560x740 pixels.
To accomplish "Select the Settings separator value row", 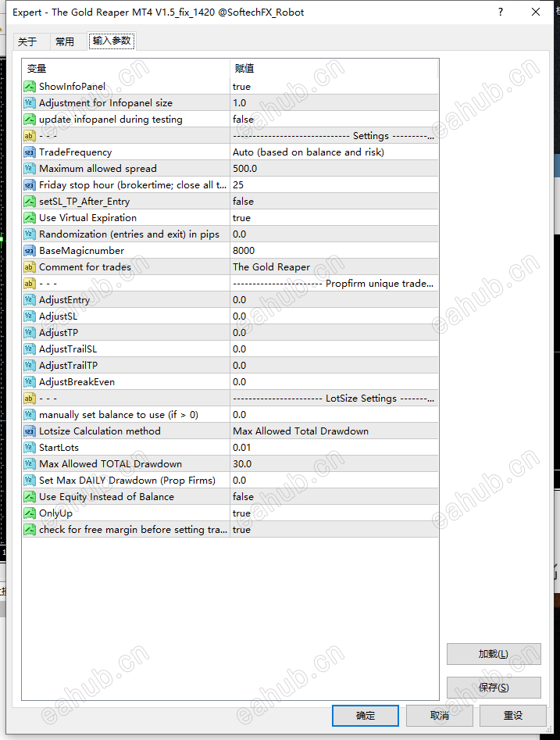I will point(334,136).
